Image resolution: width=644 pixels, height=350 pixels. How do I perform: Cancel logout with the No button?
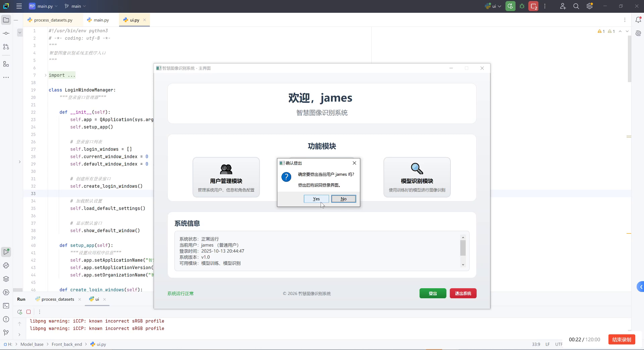pyautogui.click(x=343, y=199)
